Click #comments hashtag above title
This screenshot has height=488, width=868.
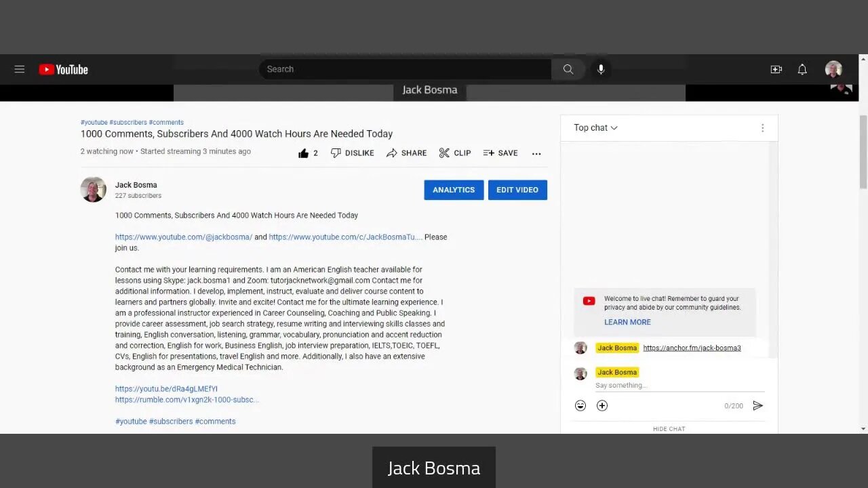coord(166,123)
